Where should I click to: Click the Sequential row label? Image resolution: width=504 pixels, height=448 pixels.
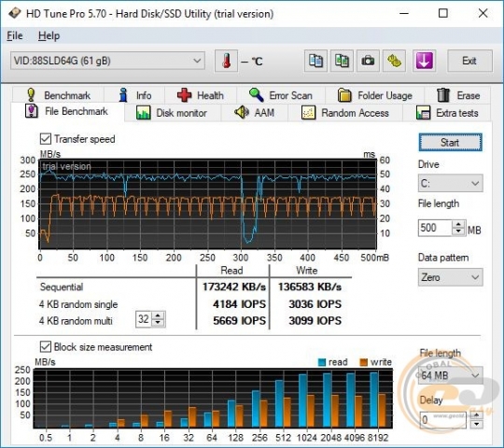[x=62, y=287]
